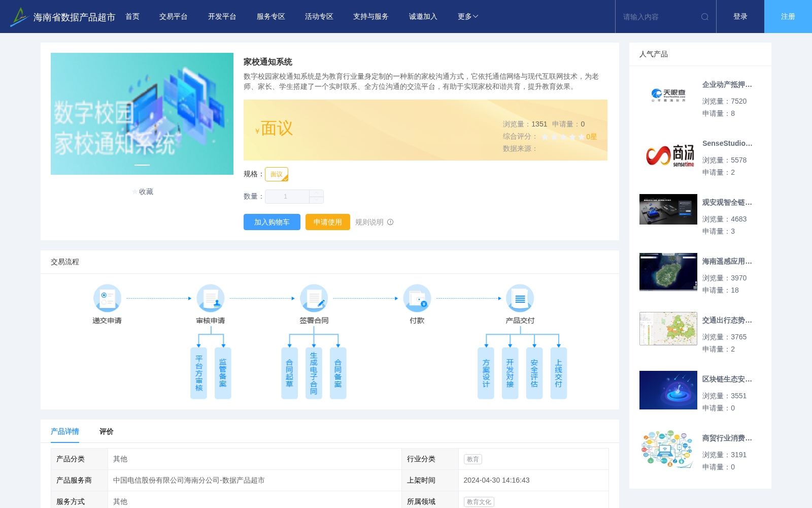Click the 登录 button
812x508 pixels.
pos(740,17)
